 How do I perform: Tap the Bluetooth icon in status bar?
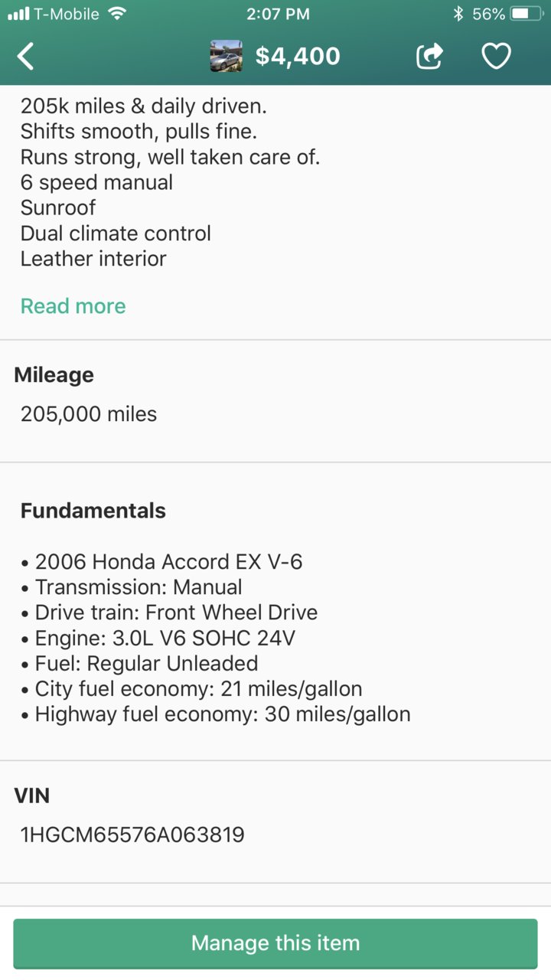458,14
